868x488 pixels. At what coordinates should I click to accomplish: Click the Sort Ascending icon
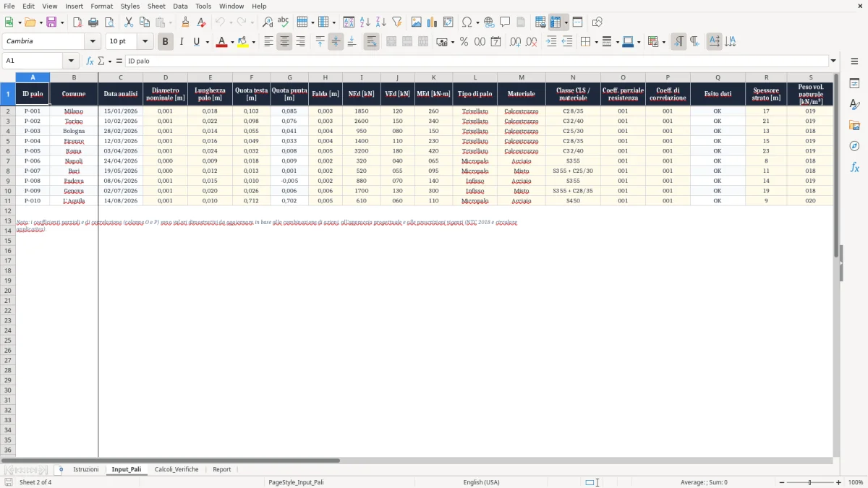[x=365, y=22]
